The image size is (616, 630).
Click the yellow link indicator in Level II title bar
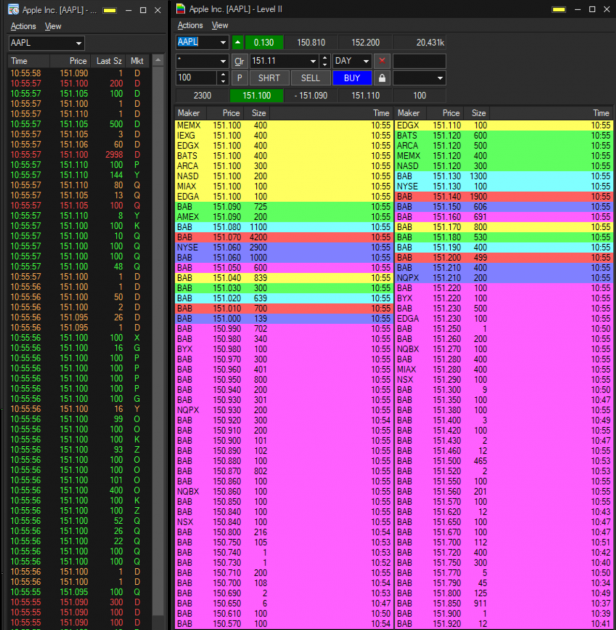559,10
